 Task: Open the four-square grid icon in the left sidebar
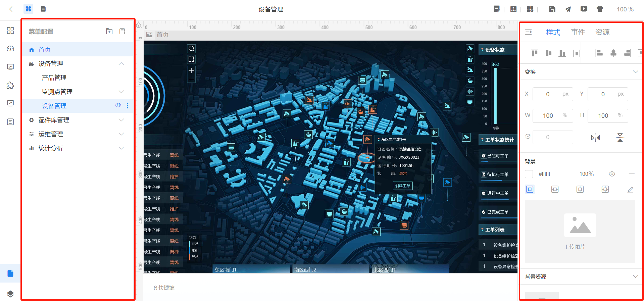(10, 31)
